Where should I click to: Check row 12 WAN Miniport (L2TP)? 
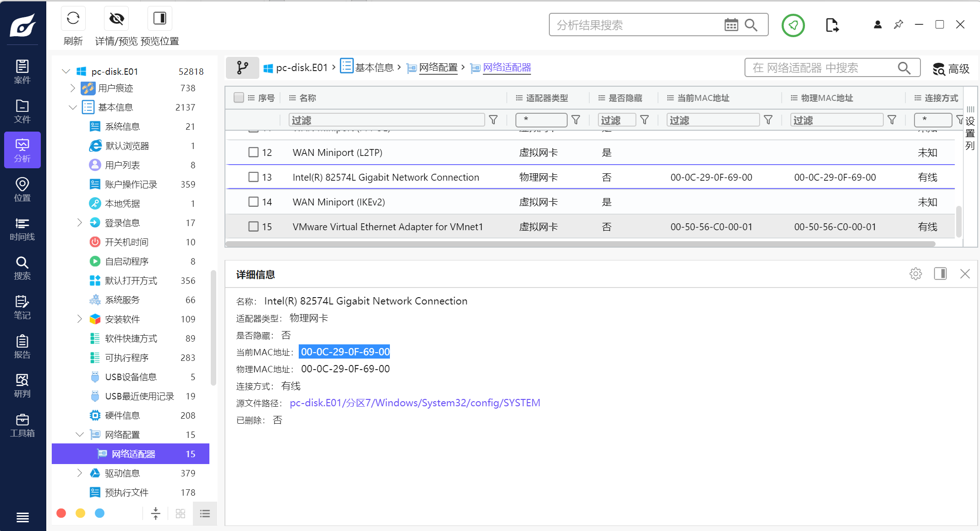pos(253,152)
